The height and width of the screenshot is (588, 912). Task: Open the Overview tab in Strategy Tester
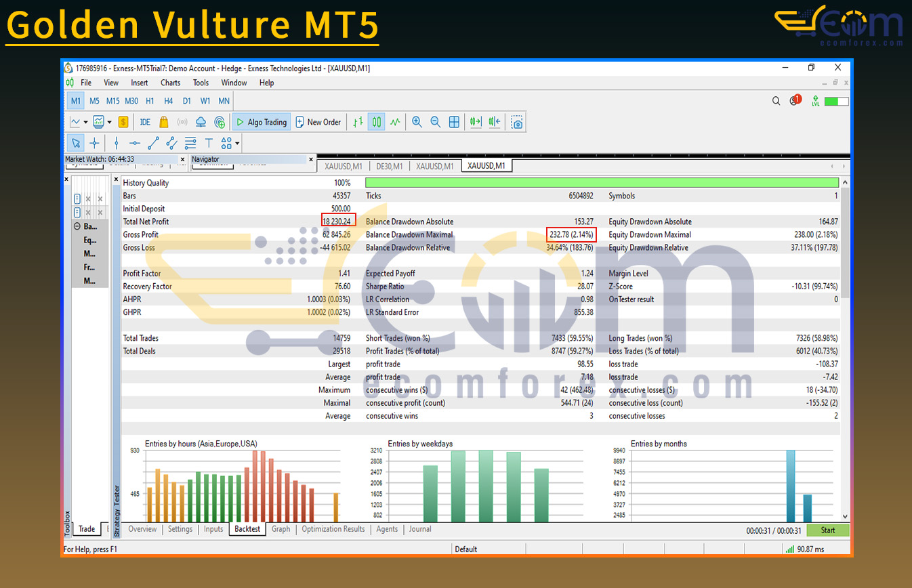[x=142, y=529]
